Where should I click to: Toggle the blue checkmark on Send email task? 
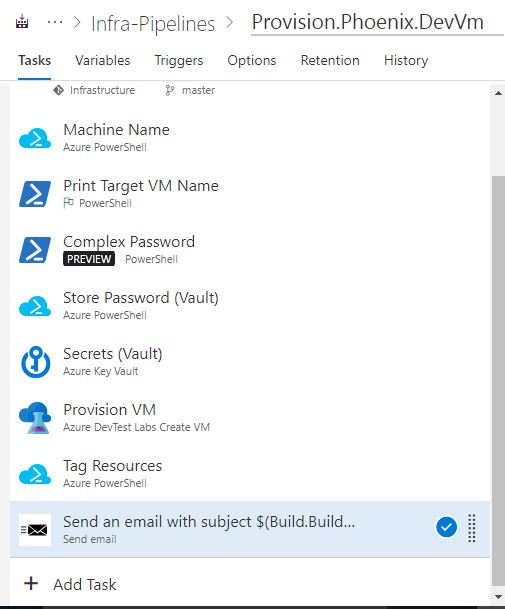[x=446, y=527]
